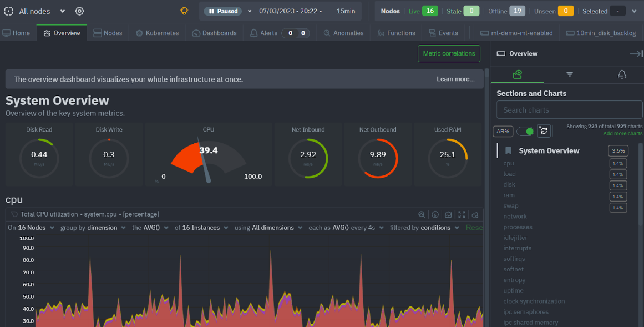Open the Kubernetes tab
The width and height of the screenshot is (644, 327).
[x=158, y=33]
